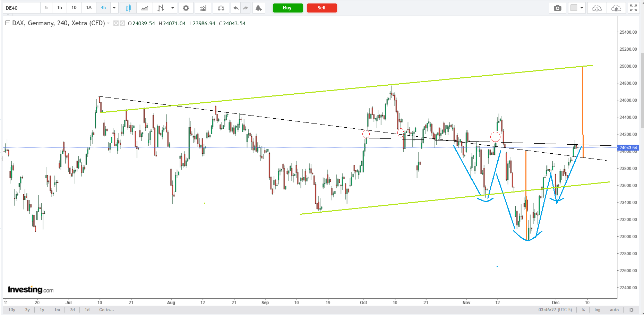Take a chart snapshot with camera icon

[x=557, y=8]
